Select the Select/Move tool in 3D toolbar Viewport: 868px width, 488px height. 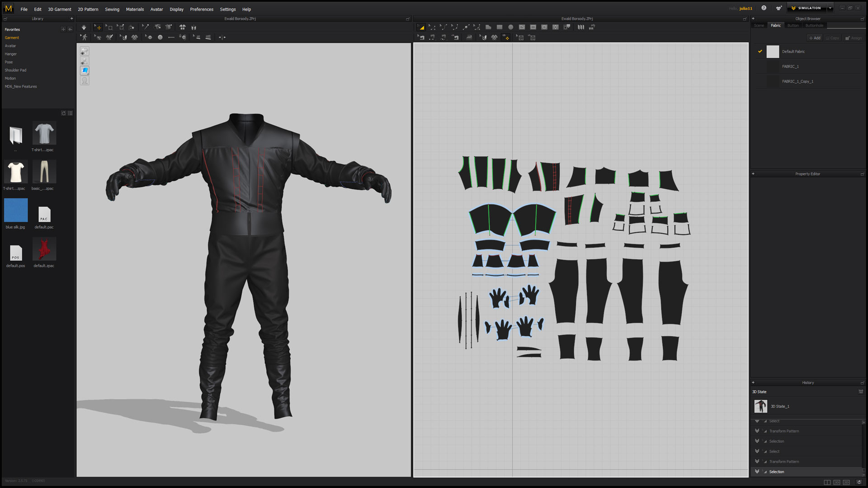[x=98, y=28]
